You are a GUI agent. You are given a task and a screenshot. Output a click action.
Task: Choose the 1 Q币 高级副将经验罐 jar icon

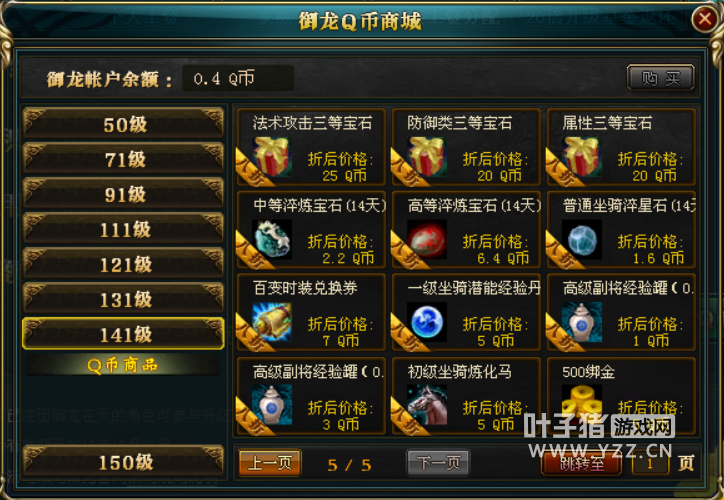coord(582,322)
